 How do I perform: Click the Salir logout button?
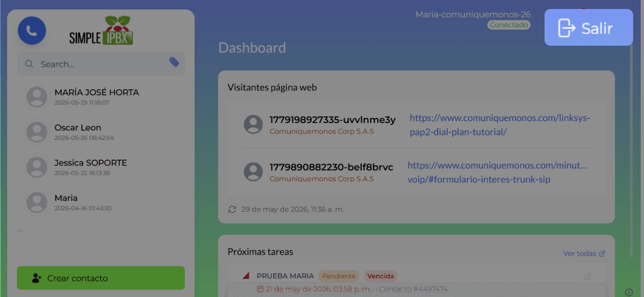click(588, 28)
